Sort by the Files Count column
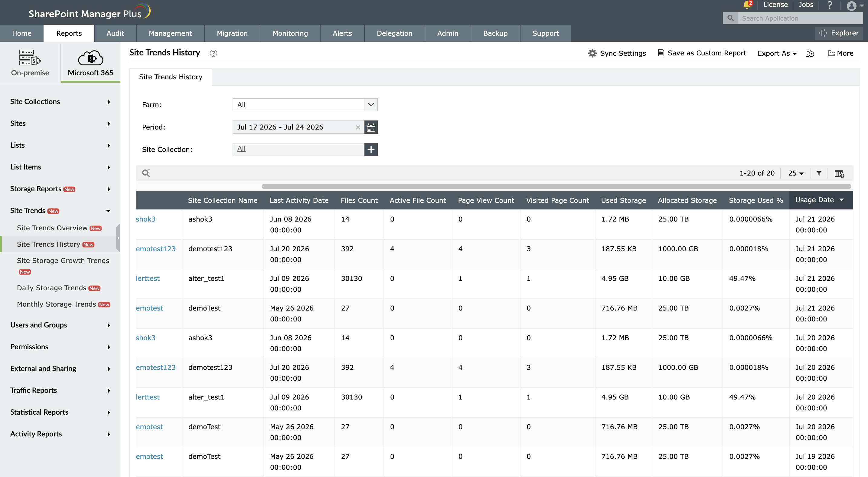This screenshot has width=868, height=477. tap(359, 200)
